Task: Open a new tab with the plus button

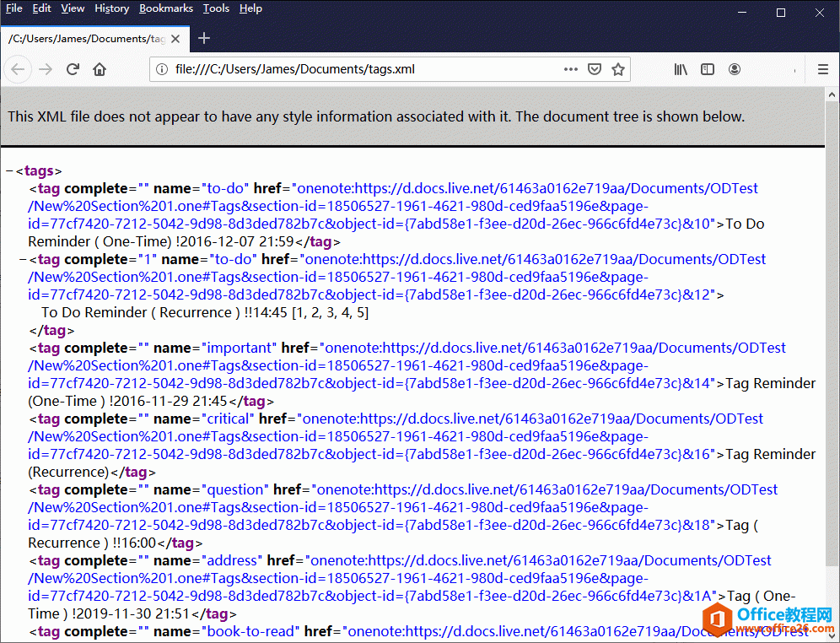Action: pos(203,38)
